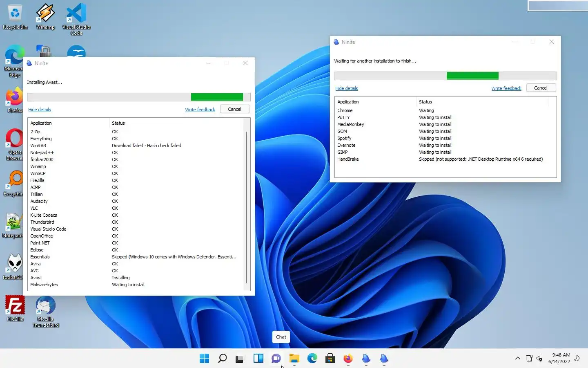The image size is (588, 368).
Task: Click the Evernote row
Action: [x=442, y=145]
